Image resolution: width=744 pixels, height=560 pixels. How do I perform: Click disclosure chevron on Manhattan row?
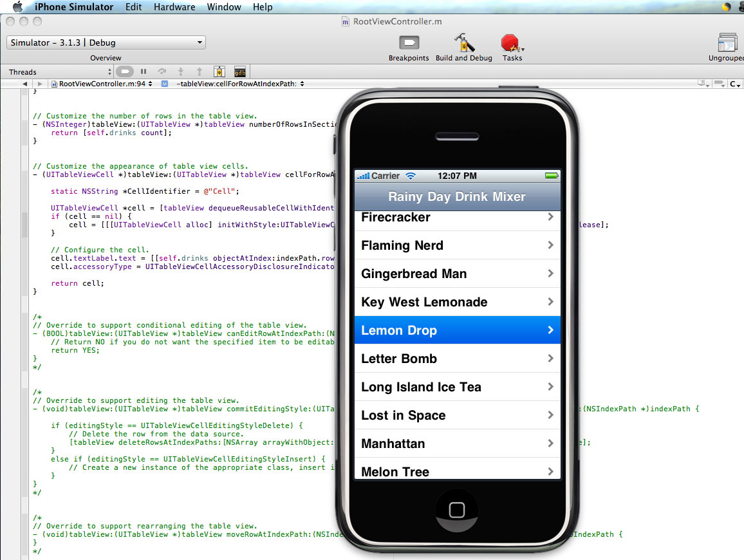coord(550,443)
